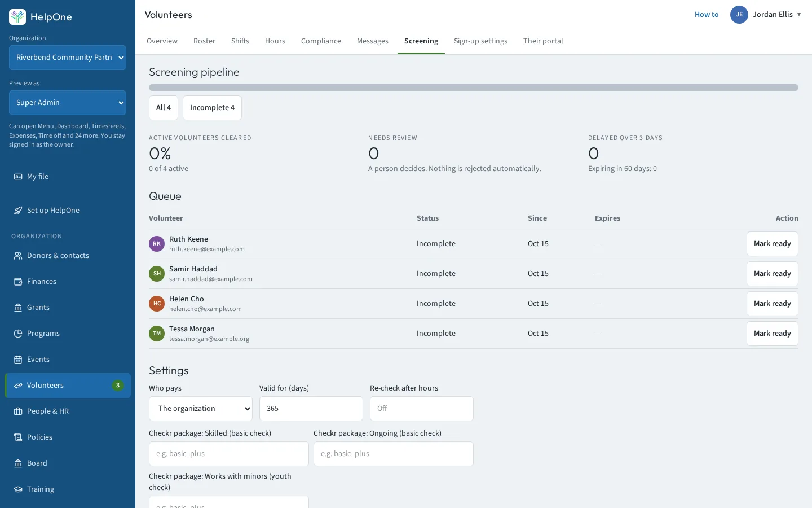Click the JE user avatar
Screen dimensions: 812x508
point(739,15)
